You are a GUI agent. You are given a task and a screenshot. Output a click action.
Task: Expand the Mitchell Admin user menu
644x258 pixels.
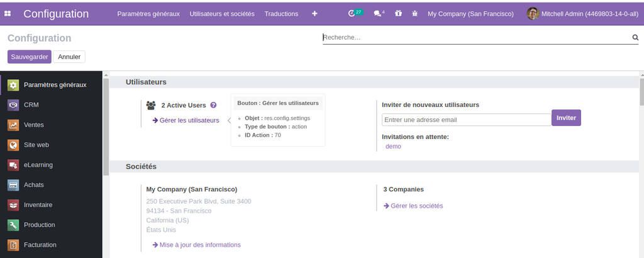[x=582, y=13]
